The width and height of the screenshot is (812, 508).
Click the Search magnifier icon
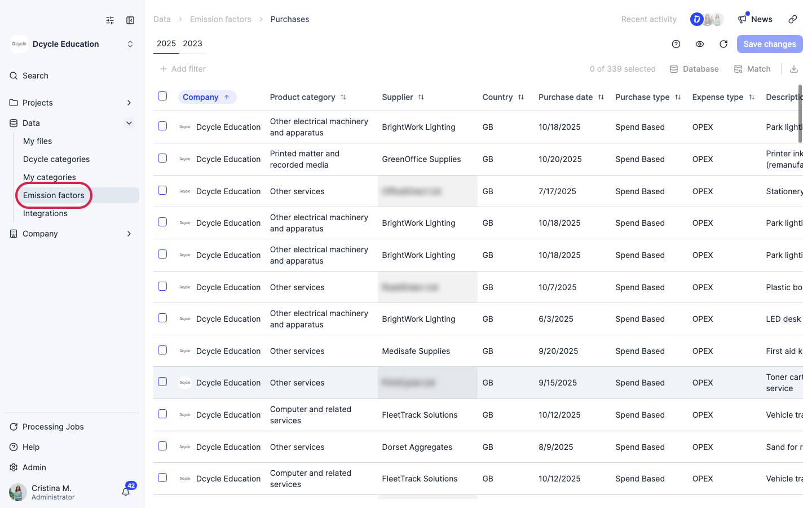click(x=14, y=76)
